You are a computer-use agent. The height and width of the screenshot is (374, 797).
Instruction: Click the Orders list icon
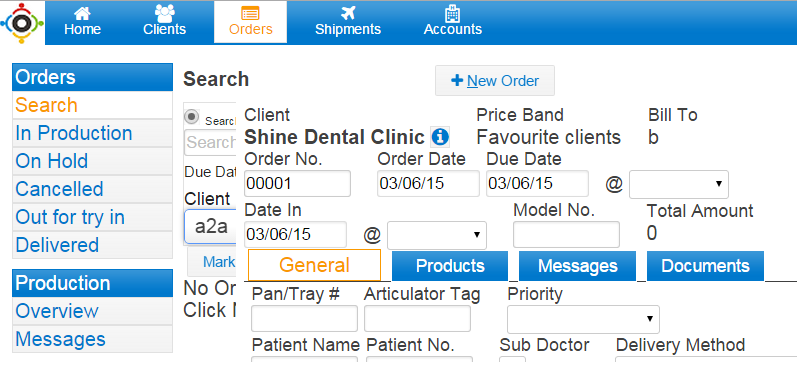251,13
